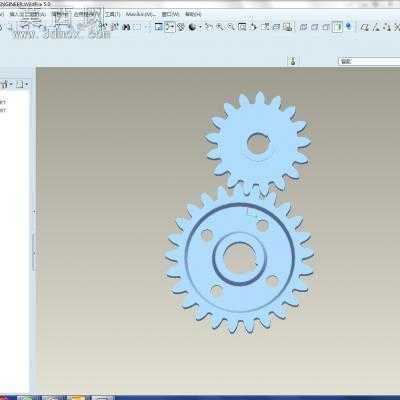The image size is (400, 400).
Task: Click the rectangular selection box icon
Action: click(x=137, y=27)
